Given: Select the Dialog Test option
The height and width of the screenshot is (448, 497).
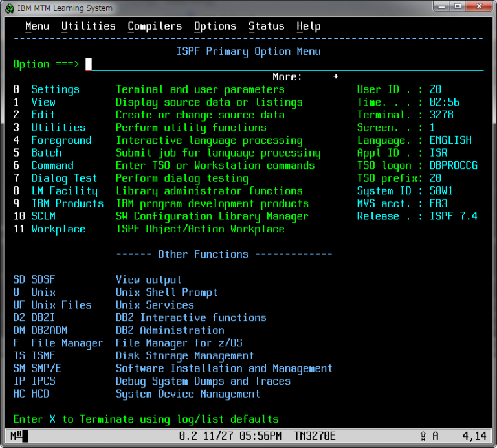Looking at the screenshot, I should point(63,179).
